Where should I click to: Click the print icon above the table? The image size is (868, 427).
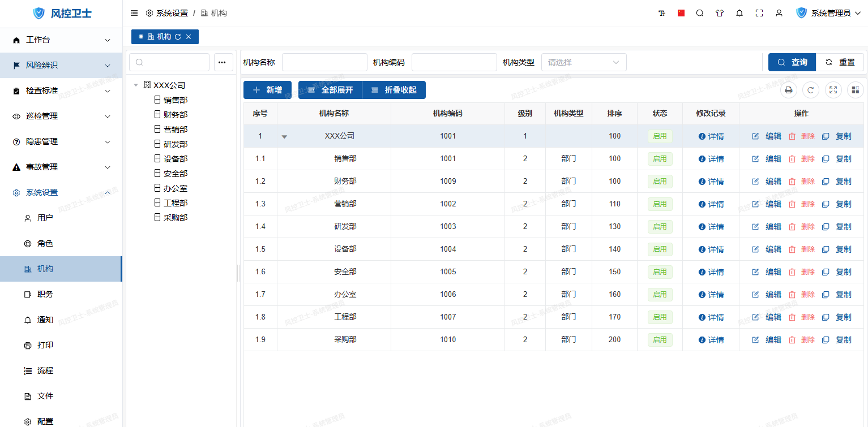(788, 90)
